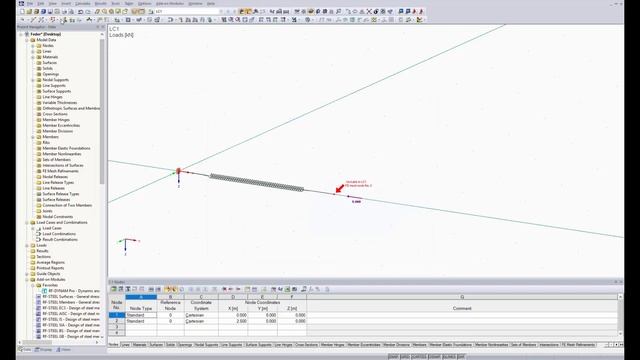This screenshot has width=640, height=360.
Task: Toggle GRID in the status bar
Action: pos(404,357)
